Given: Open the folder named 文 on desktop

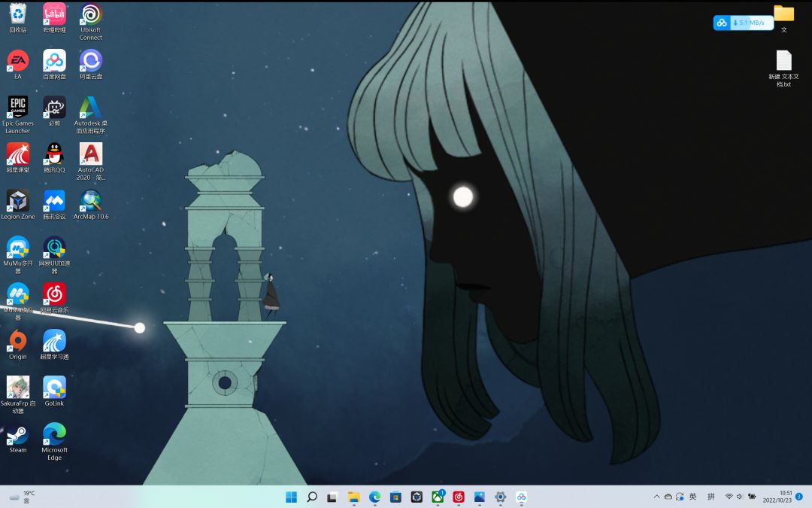Looking at the screenshot, I should point(783,18).
